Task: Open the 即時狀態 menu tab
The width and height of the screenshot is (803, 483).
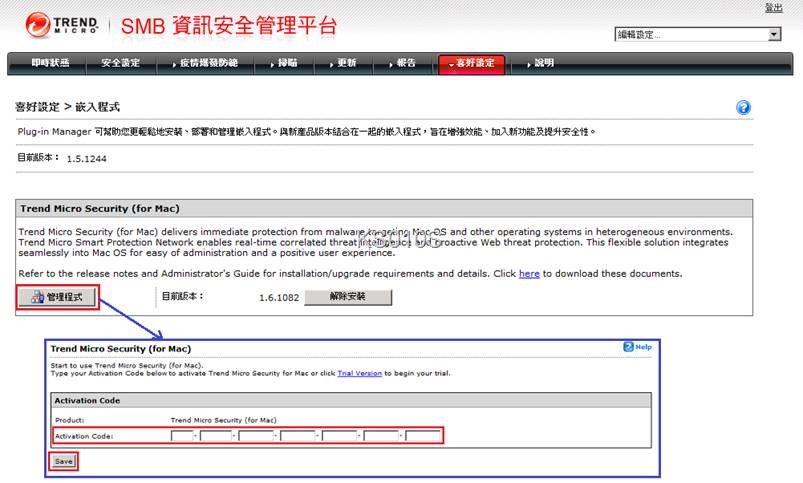Action: pos(50,63)
